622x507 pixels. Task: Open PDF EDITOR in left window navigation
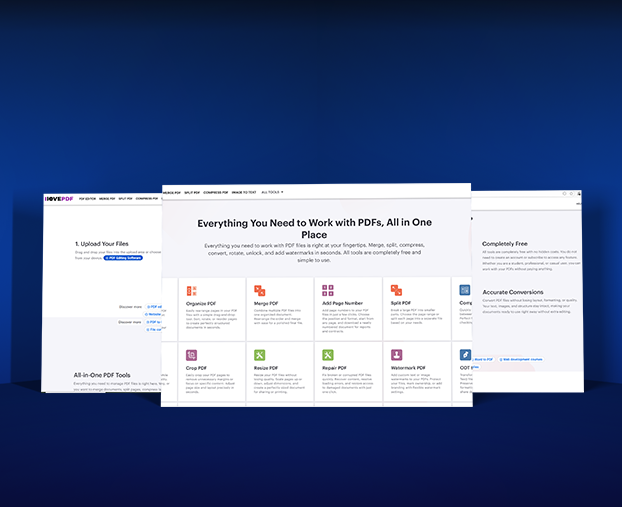(87, 199)
